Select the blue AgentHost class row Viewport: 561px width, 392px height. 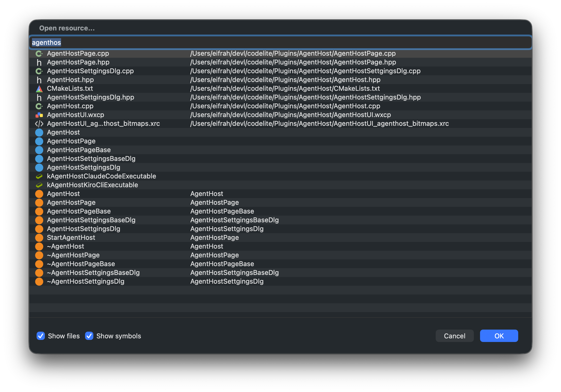tap(280, 133)
